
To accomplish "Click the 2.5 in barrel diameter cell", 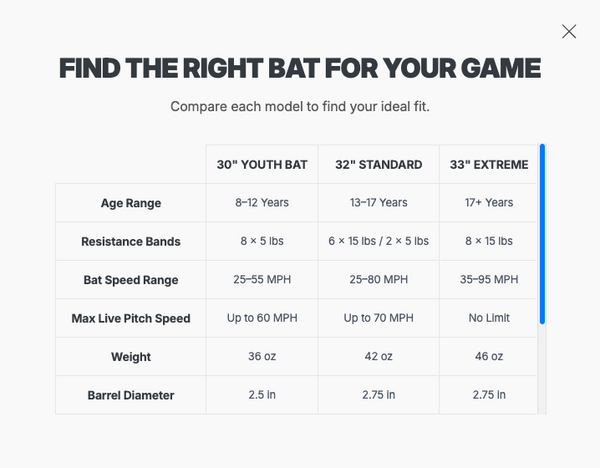I will [262, 395].
